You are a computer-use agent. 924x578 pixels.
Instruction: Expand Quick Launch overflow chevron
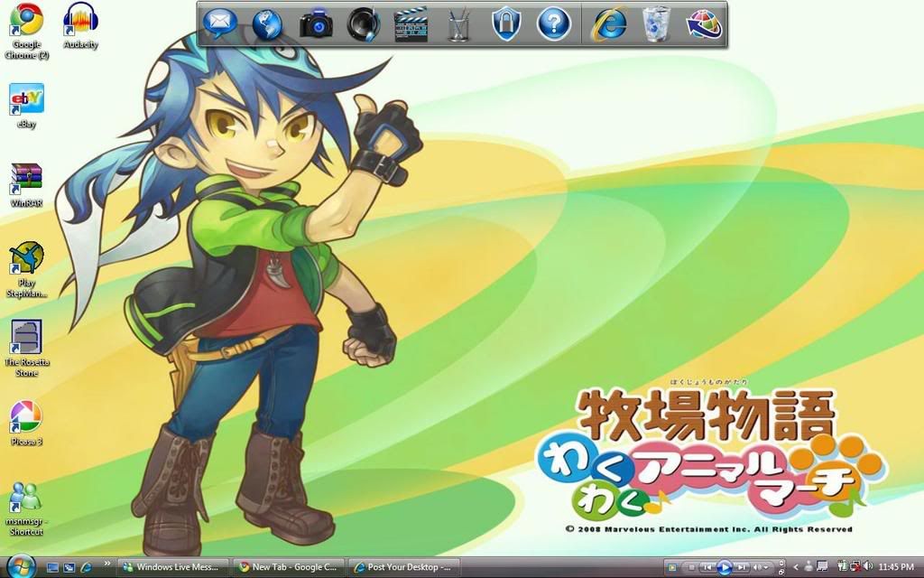click(x=106, y=564)
